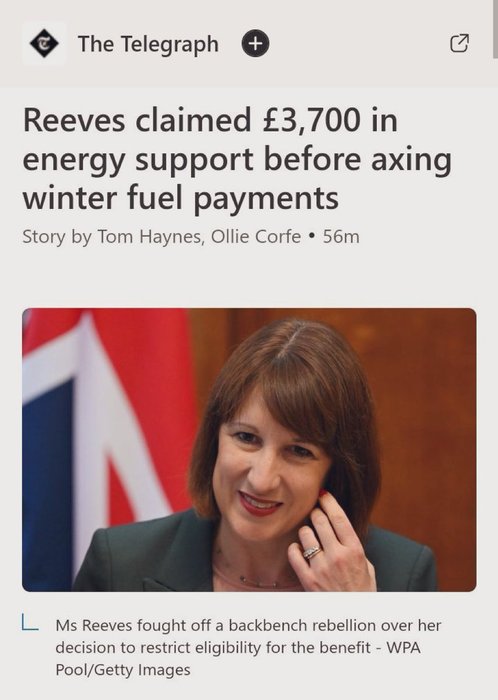498x700 pixels.
Task: Follow The Telegraph with the plus button
Action: click(255, 44)
